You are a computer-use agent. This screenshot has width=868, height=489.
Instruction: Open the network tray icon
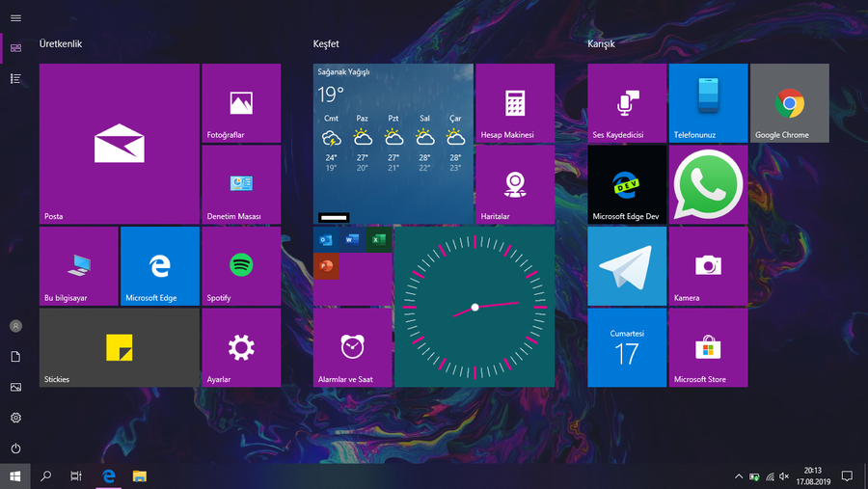[770, 476]
